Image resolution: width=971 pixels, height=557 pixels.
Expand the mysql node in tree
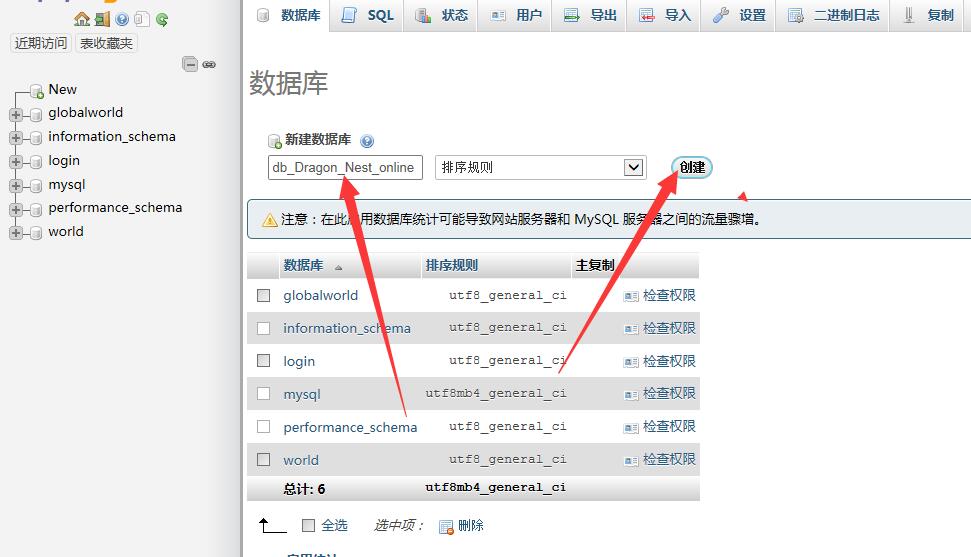coord(16,185)
